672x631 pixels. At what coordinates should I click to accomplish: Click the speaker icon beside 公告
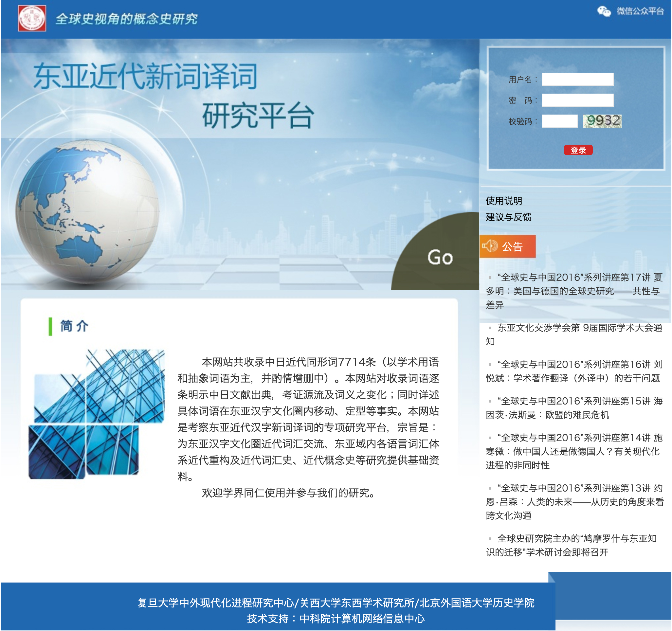(490, 246)
